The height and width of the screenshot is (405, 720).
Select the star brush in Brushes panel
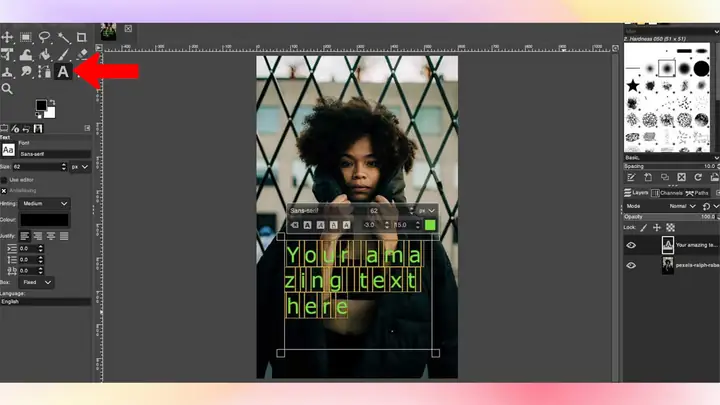[633, 85]
